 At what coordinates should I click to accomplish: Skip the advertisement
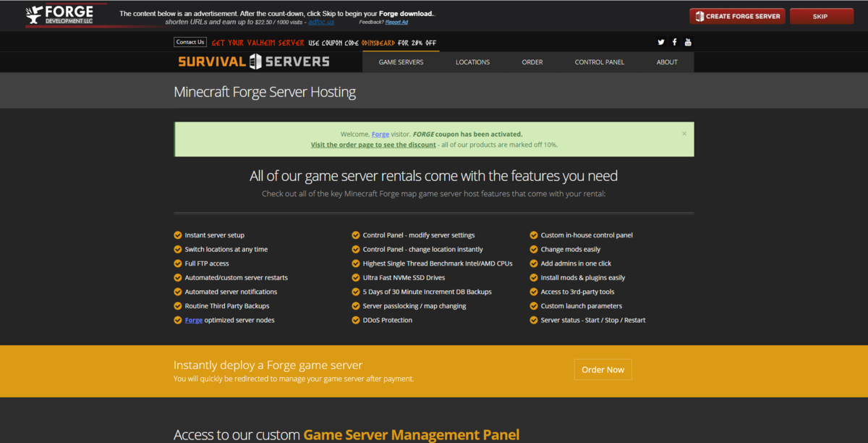821,16
